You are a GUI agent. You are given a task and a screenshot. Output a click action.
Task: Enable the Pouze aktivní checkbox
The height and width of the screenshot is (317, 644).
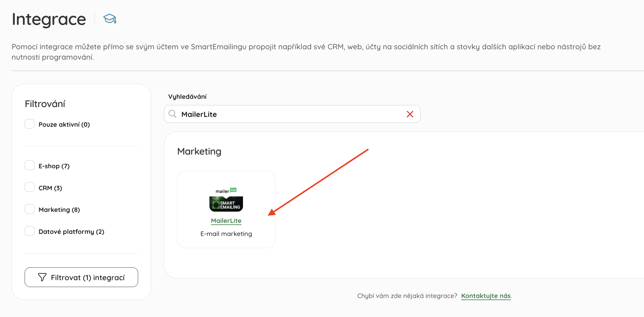tap(29, 124)
